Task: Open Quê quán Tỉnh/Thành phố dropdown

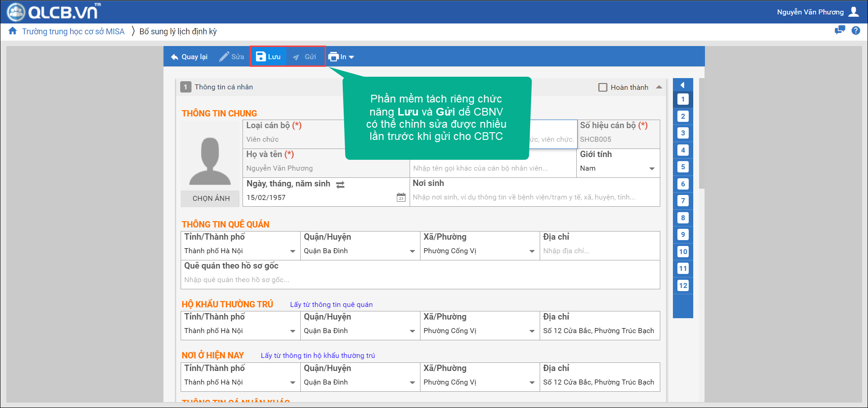Action: [x=292, y=251]
